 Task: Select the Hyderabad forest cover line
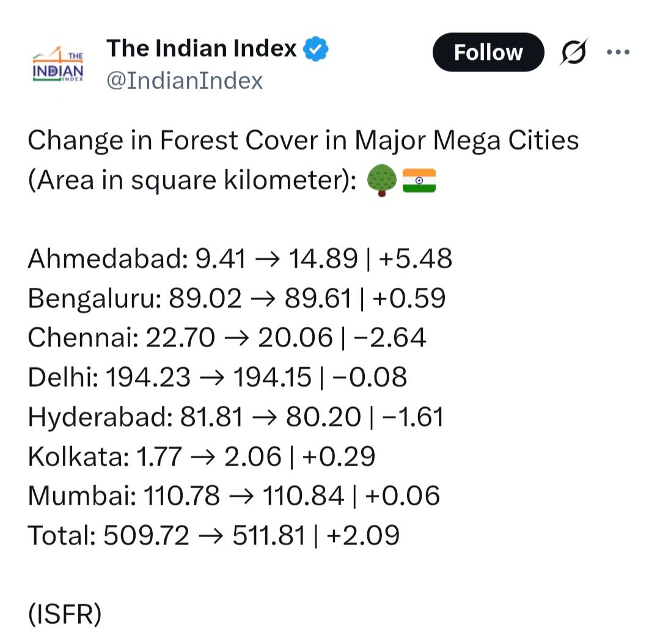(235, 417)
